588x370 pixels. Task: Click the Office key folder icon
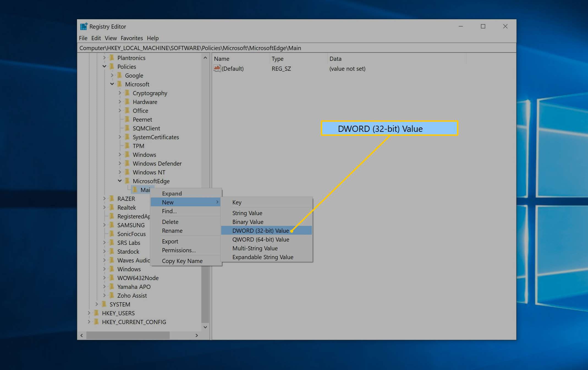[x=127, y=111]
